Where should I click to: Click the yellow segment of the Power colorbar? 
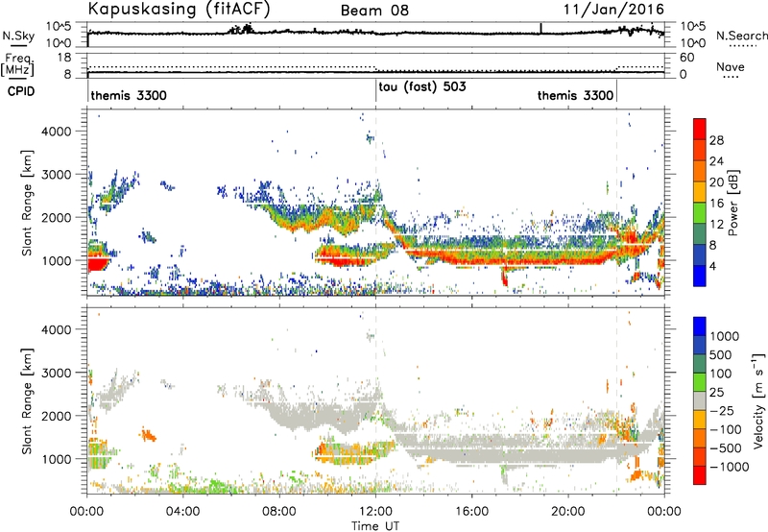(700, 192)
